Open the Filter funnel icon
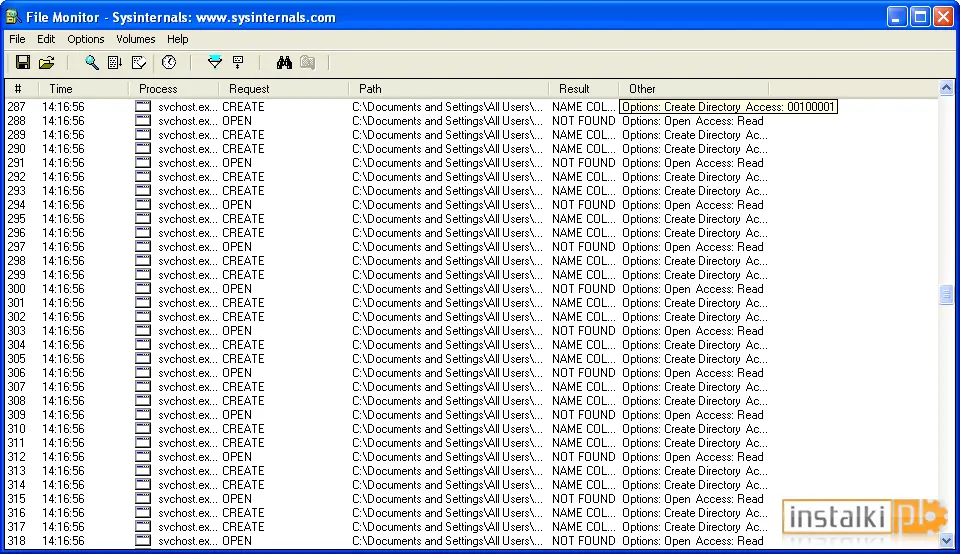The width and height of the screenshot is (960, 554). click(215, 62)
